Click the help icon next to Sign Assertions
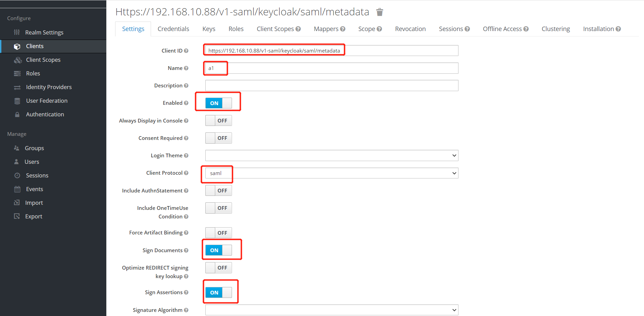The height and width of the screenshot is (316, 644). click(x=186, y=292)
